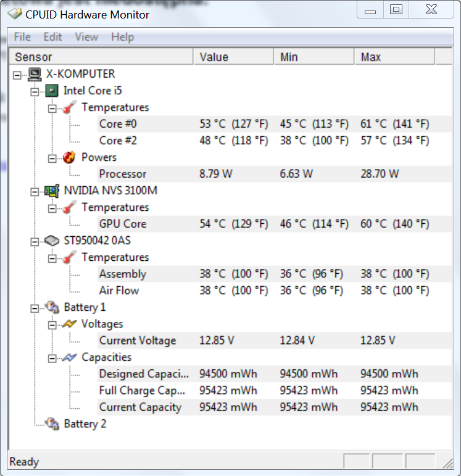
Task: Click the 12.84 V minimum voltage value
Action: [x=297, y=340]
